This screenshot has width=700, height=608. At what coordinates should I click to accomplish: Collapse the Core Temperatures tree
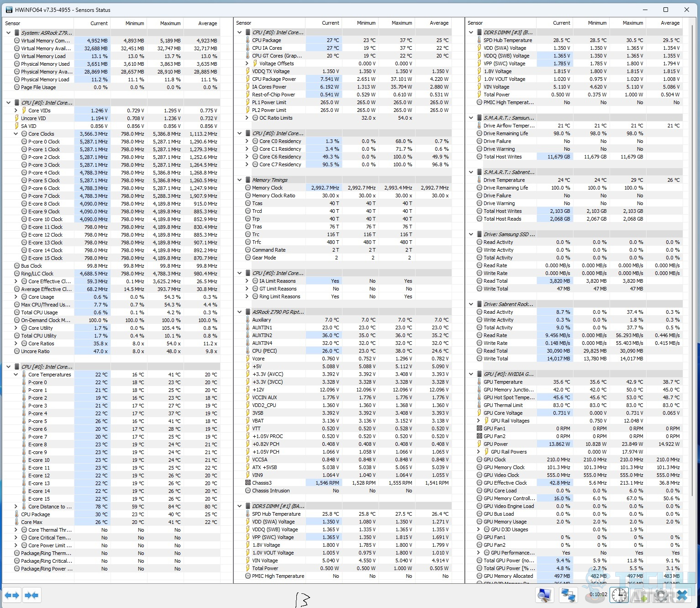click(x=16, y=375)
